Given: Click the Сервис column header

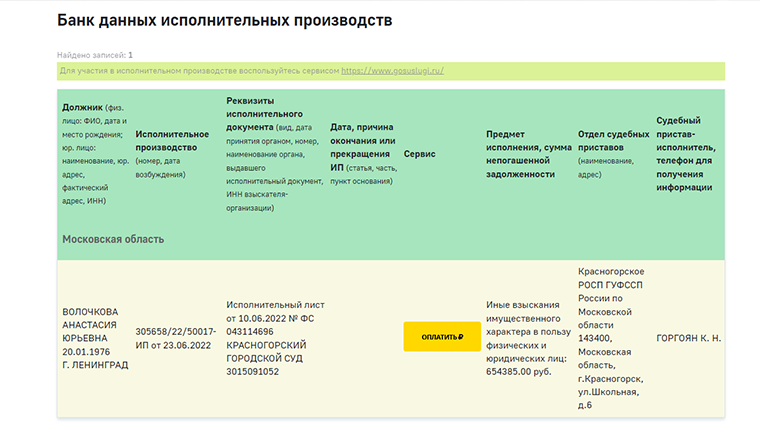Looking at the screenshot, I should [420, 154].
